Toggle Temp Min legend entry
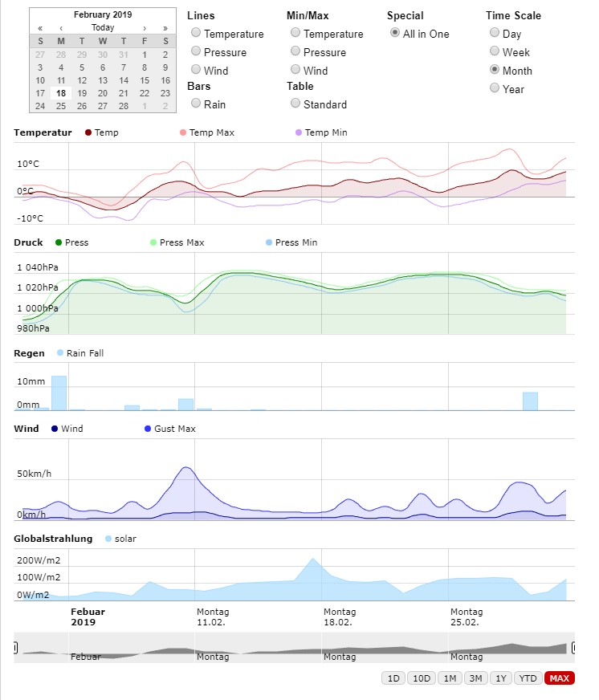 [321, 132]
